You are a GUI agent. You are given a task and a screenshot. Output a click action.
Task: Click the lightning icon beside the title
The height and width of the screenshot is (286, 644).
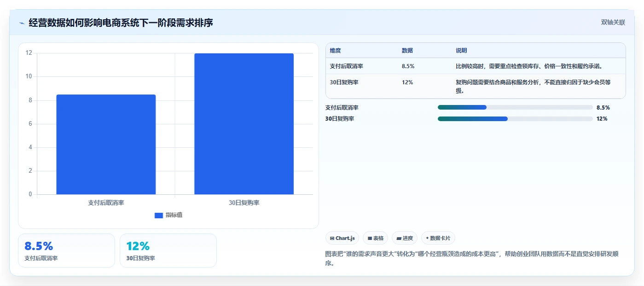point(22,23)
